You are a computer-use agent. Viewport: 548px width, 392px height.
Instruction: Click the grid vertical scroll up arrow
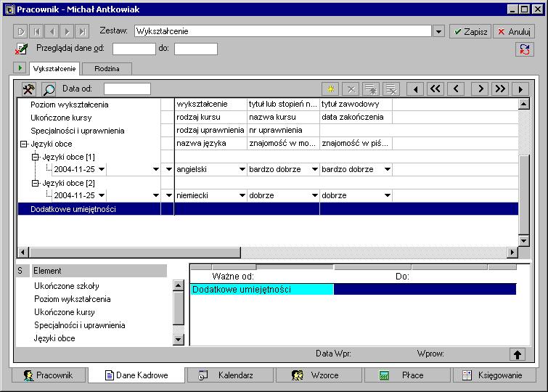click(x=523, y=104)
